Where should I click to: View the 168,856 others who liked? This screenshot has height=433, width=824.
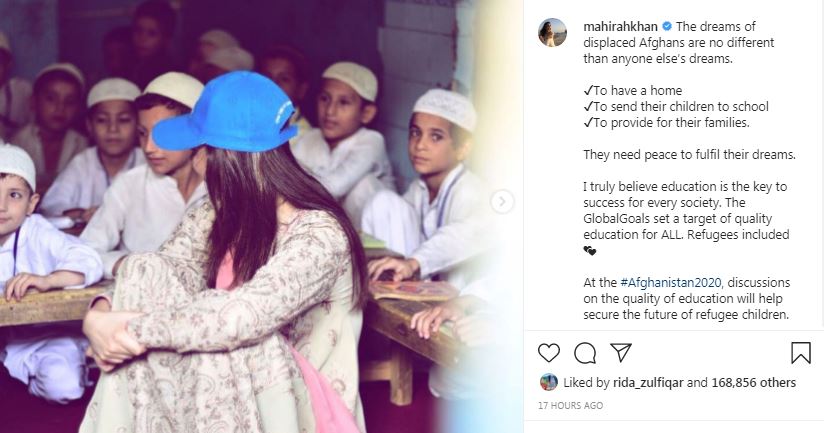pyautogui.click(x=754, y=383)
